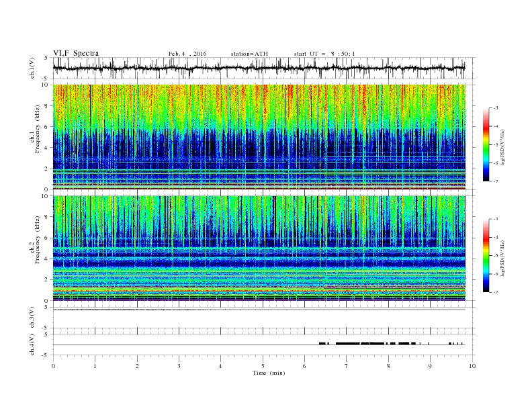Click time axis tick label "5"

pos(263,366)
